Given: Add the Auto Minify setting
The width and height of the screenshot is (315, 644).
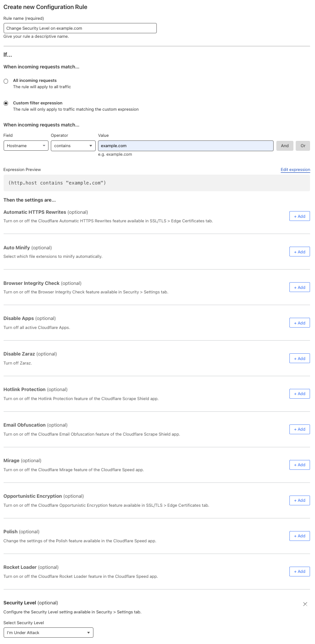Looking at the screenshot, I should pyautogui.click(x=299, y=252).
